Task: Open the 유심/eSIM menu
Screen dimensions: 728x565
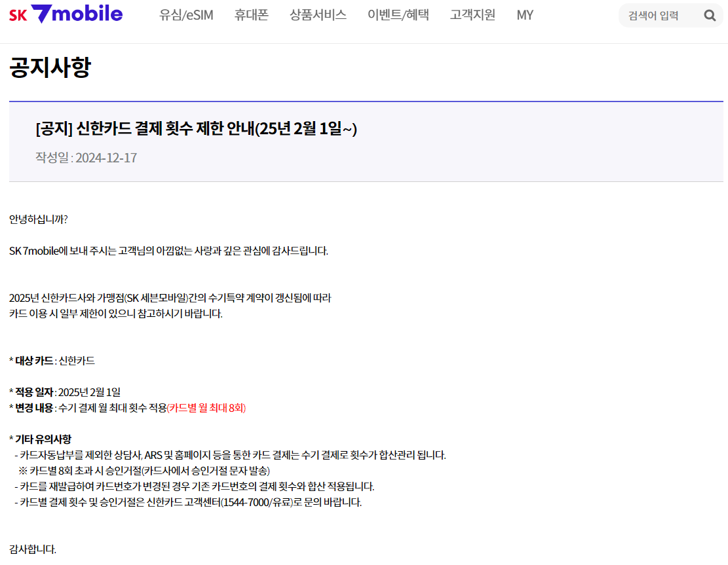Action: [186, 15]
